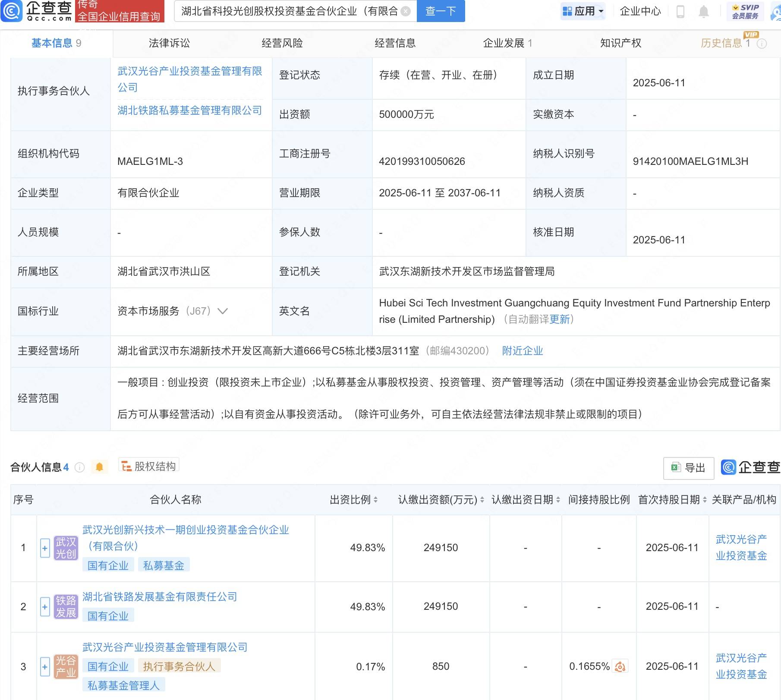781x700 pixels.
Task: Open 湖北省铁路发展基金有限责任公司 partner link
Action: pos(160,597)
